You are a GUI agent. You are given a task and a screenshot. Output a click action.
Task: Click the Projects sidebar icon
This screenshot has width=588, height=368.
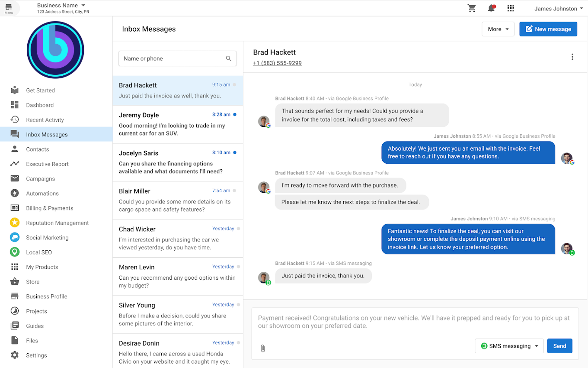[15, 311]
